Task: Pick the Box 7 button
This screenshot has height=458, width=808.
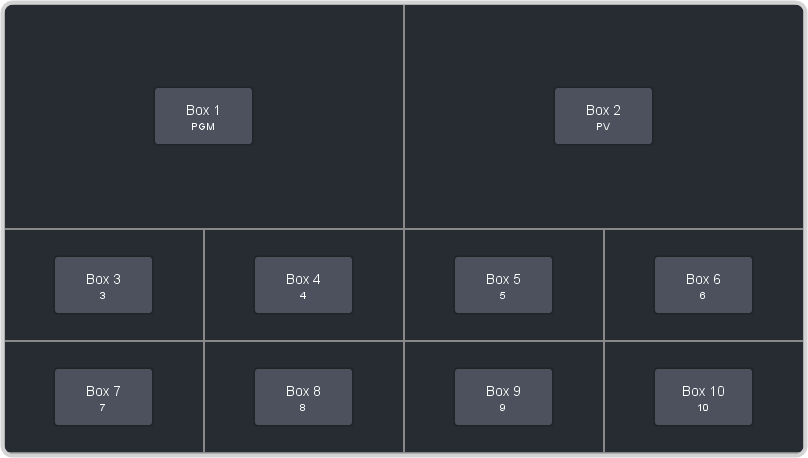Action: 104,397
